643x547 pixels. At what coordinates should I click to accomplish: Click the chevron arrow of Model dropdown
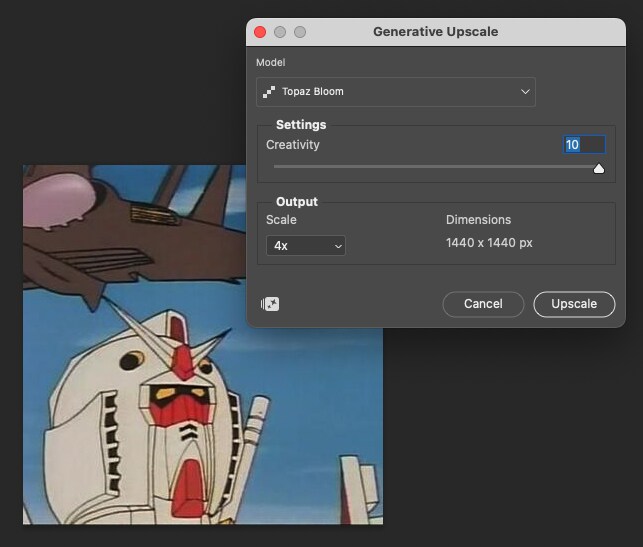tap(525, 92)
